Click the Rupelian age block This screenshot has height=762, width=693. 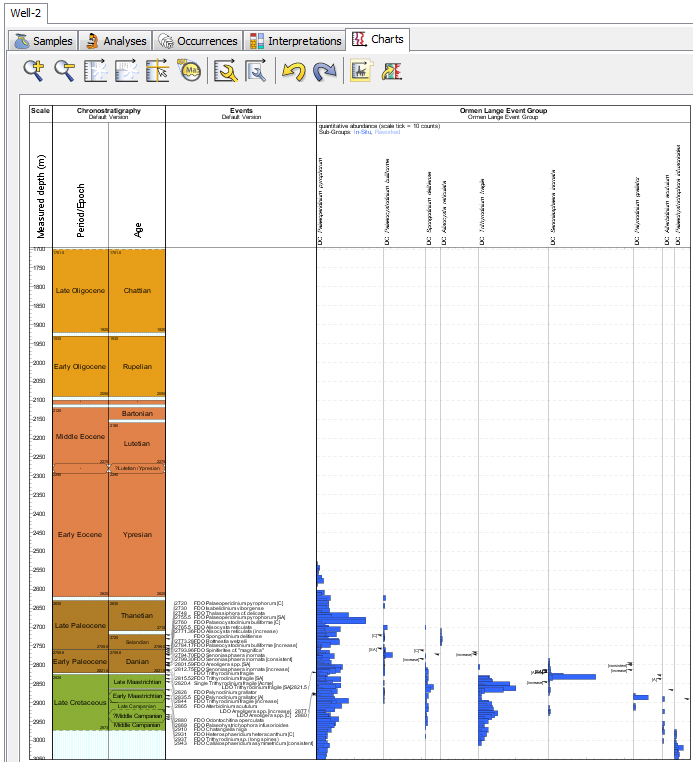(137, 366)
